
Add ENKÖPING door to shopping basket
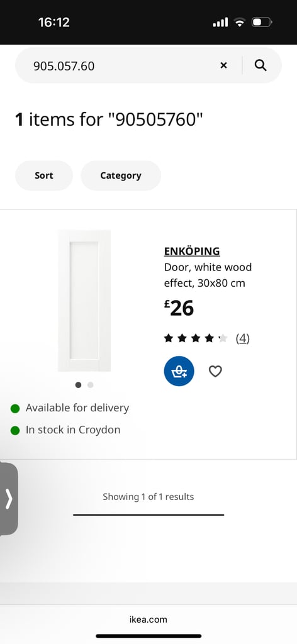coord(179,371)
